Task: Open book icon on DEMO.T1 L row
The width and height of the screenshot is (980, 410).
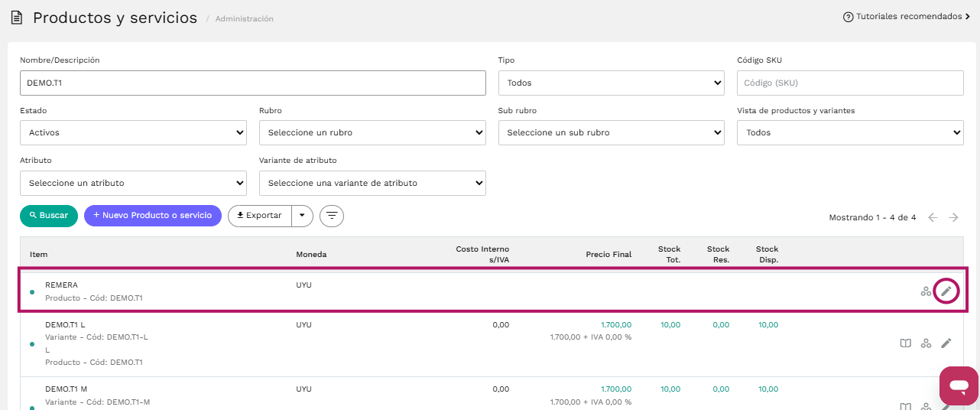Action: coord(906,343)
